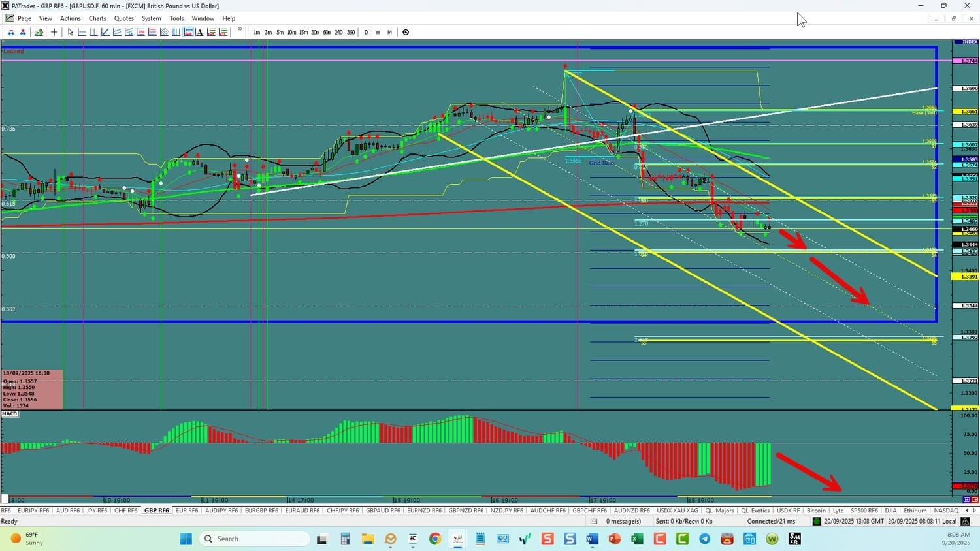
Task: Click the pink 1.3744 price level marker
Action: click(966, 61)
